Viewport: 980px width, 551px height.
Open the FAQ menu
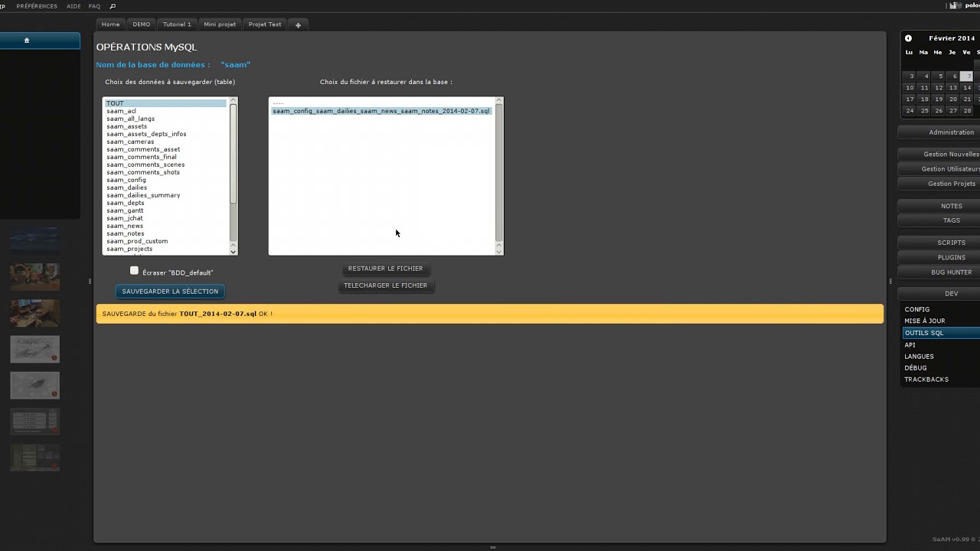[94, 6]
